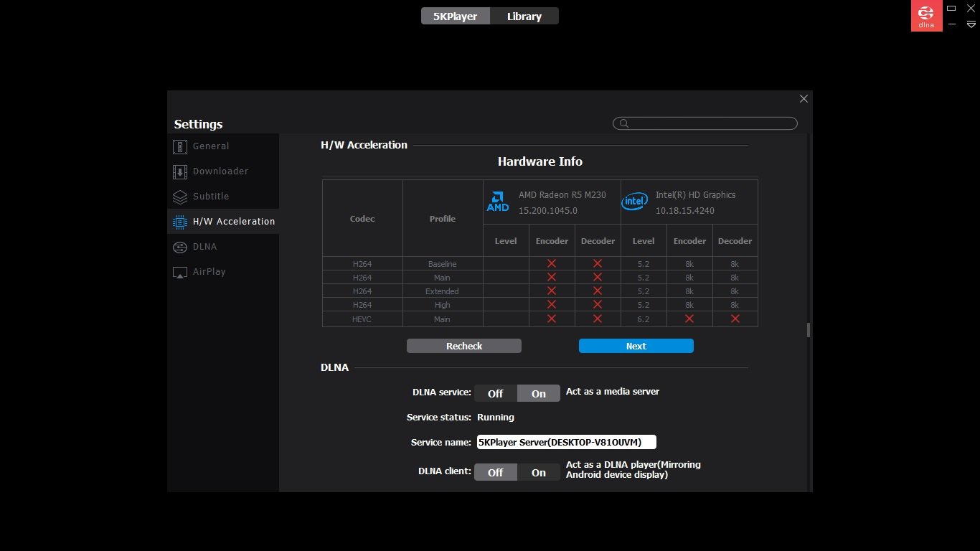
Task: Enable DLNA client with On
Action: (x=539, y=472)
